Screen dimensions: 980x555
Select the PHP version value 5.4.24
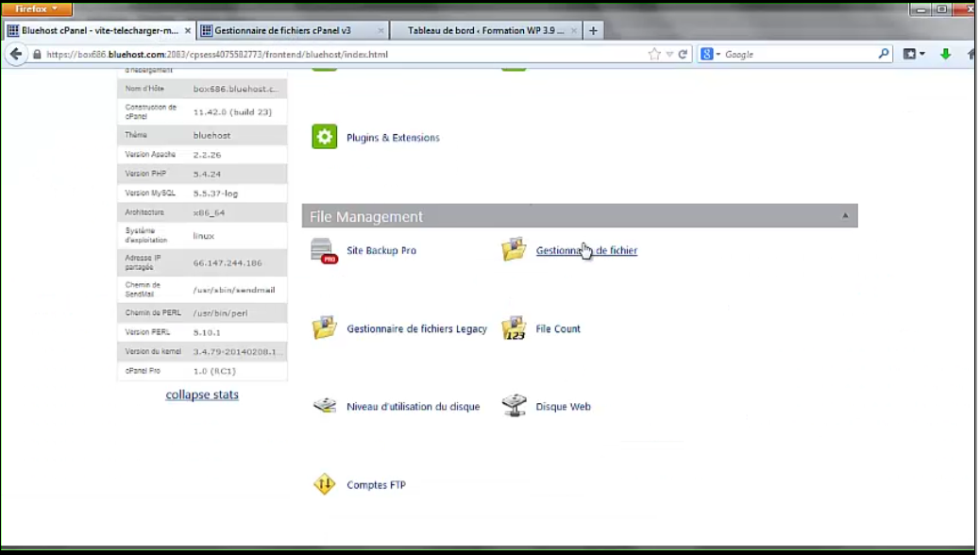coord(207,174)
